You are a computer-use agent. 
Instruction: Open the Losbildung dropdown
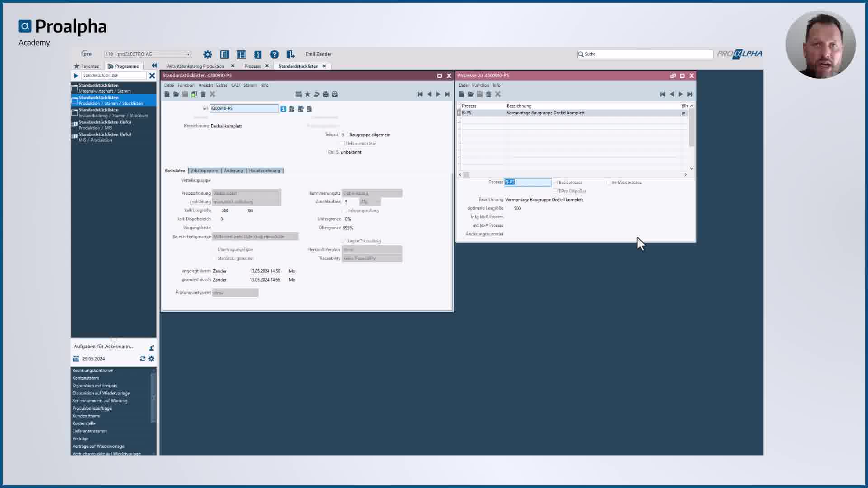[246, 202]
